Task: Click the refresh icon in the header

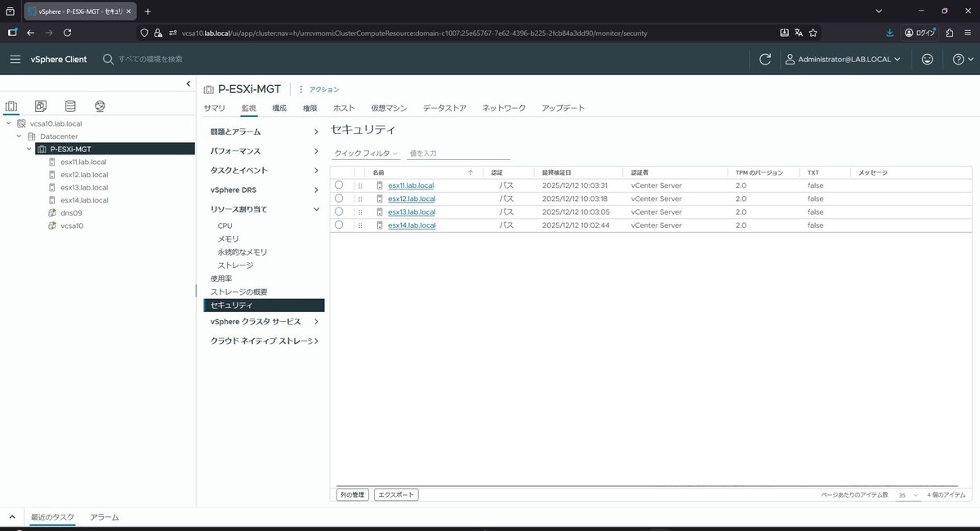Action: click(764, 59)
